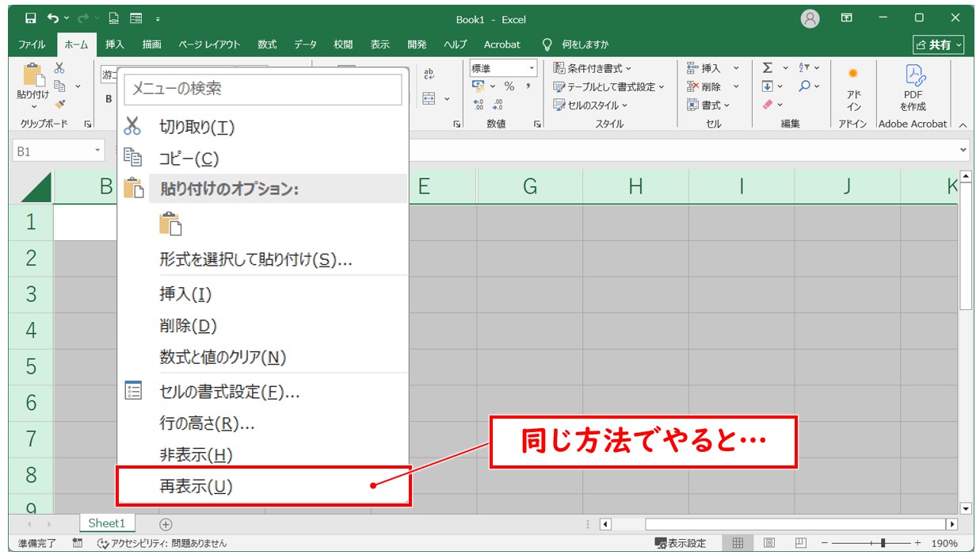Screen dimensions: 980x559
Task: Click the Copy icon in the ribbon clipboard group
Action: tap(60, 86)
